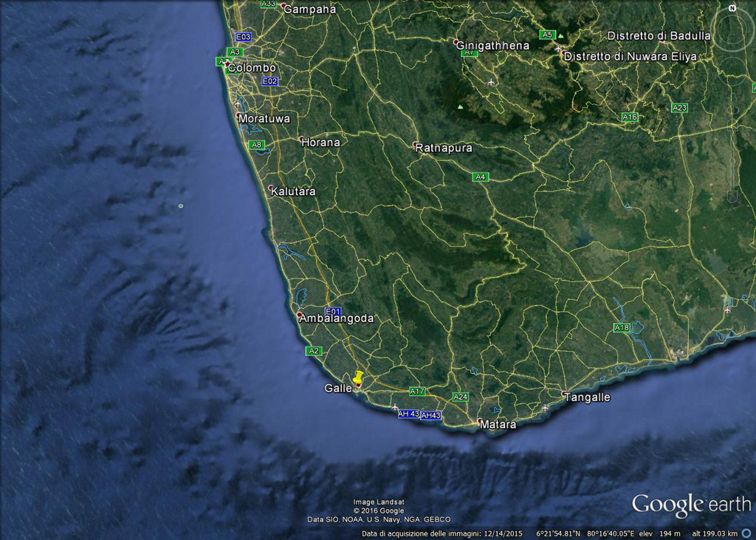756x540 pixels.
Task: Click the A18 road shield marker
Action: coord(622,327)
